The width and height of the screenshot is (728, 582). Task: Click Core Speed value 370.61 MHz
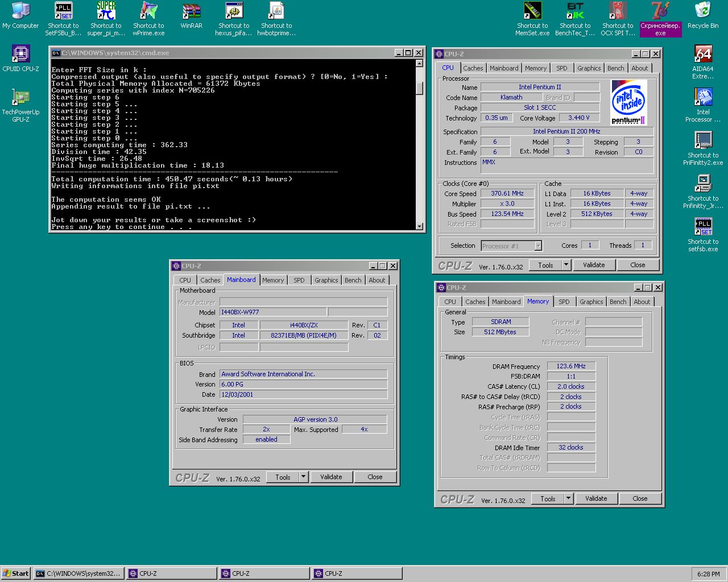[507, 193]
